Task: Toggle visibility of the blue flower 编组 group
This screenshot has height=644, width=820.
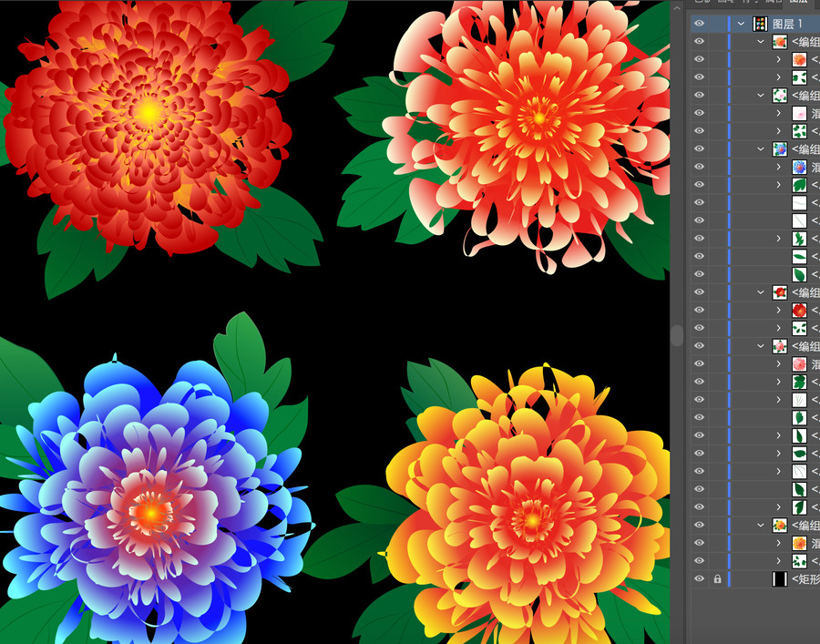Action: tap(699, 148)
